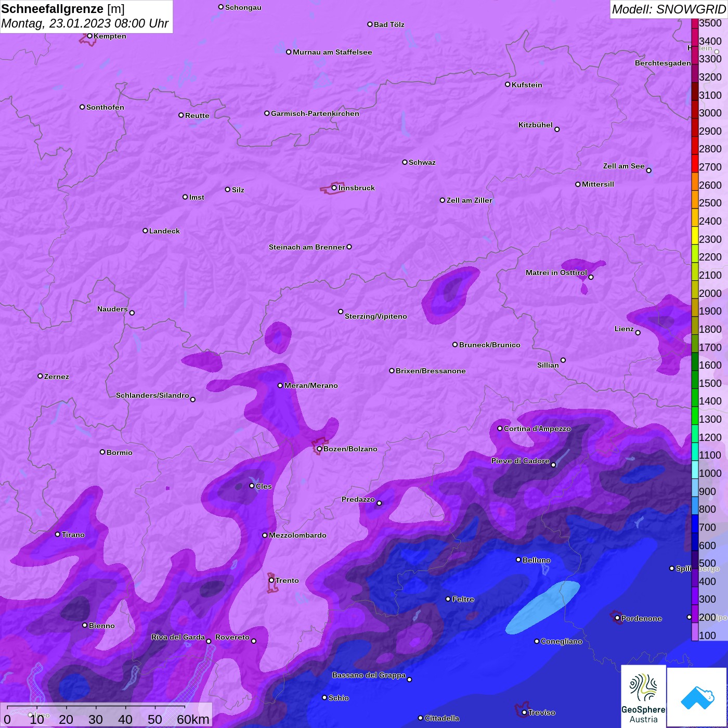Click the 60km scale bar label
This screenshot has width=728, height=728.
click(193, 719)
